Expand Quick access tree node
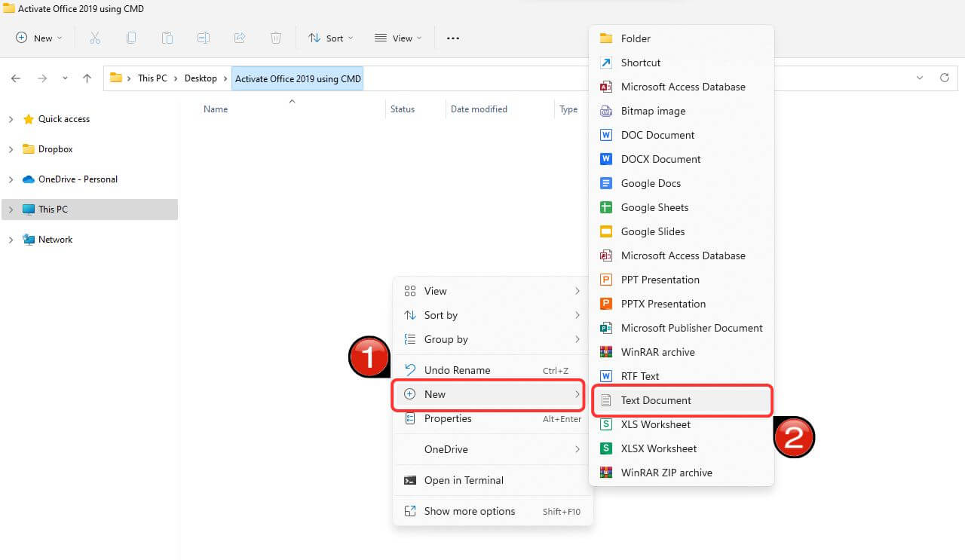965x560 pixels. 11,119
